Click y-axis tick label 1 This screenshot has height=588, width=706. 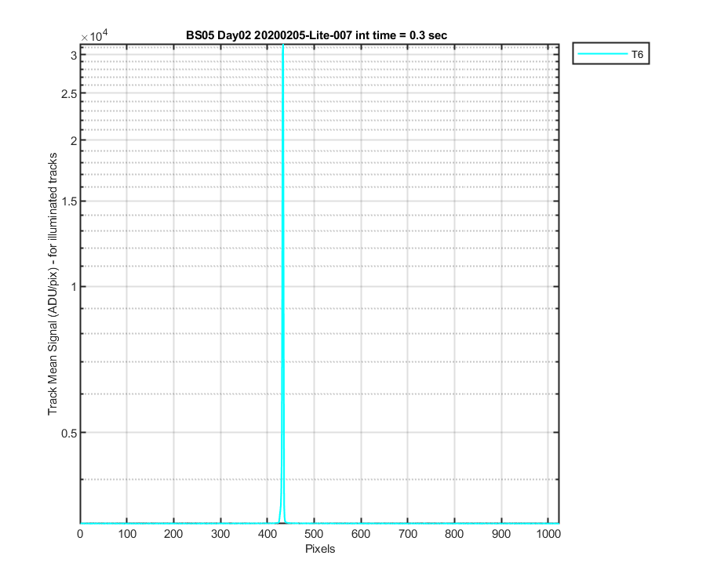click(74, 287)
